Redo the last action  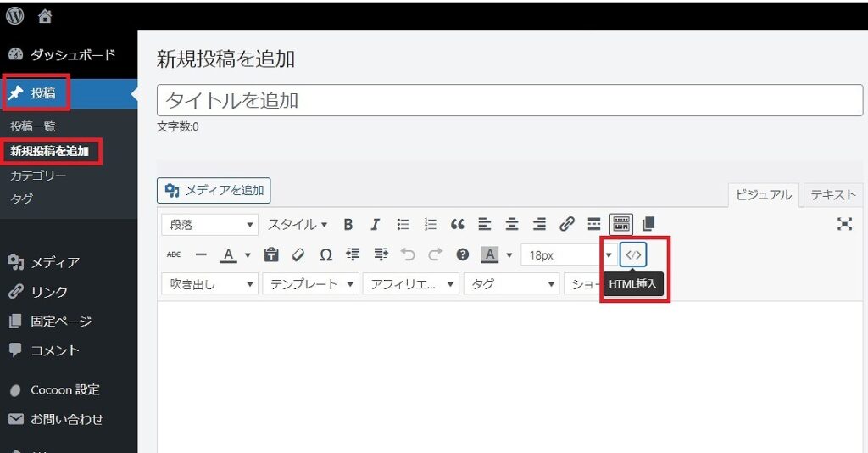(x=435, y=254)
